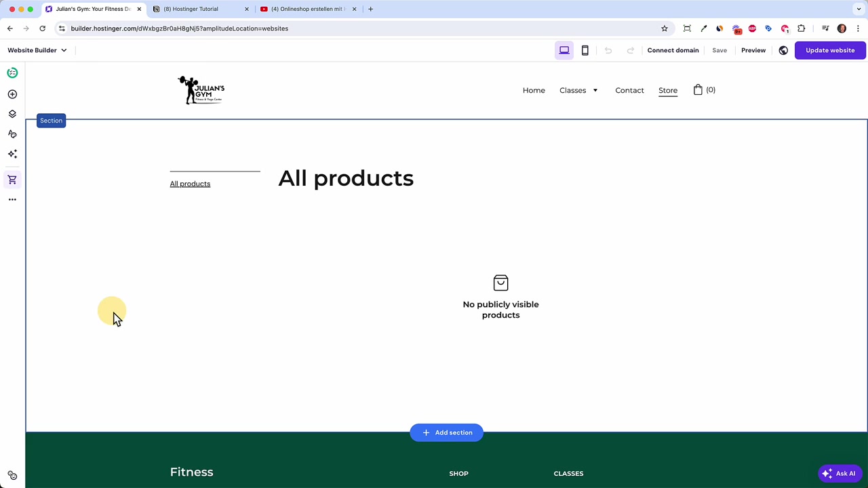868x488 pixels.
Task: Open the Chrome profile avatar
Action: pyautogui.click(x=842, y=28)
